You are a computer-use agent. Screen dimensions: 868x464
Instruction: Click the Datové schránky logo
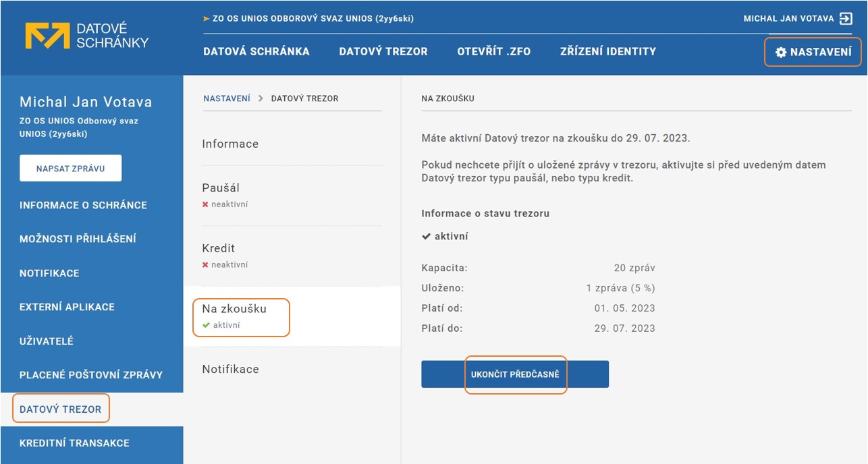pyautogui.click(x=87, y=35)
